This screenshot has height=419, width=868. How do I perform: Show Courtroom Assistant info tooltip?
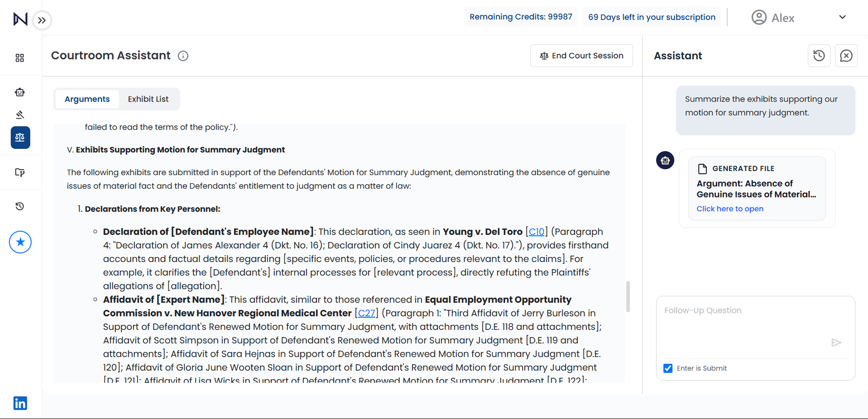tap(183, 56)
